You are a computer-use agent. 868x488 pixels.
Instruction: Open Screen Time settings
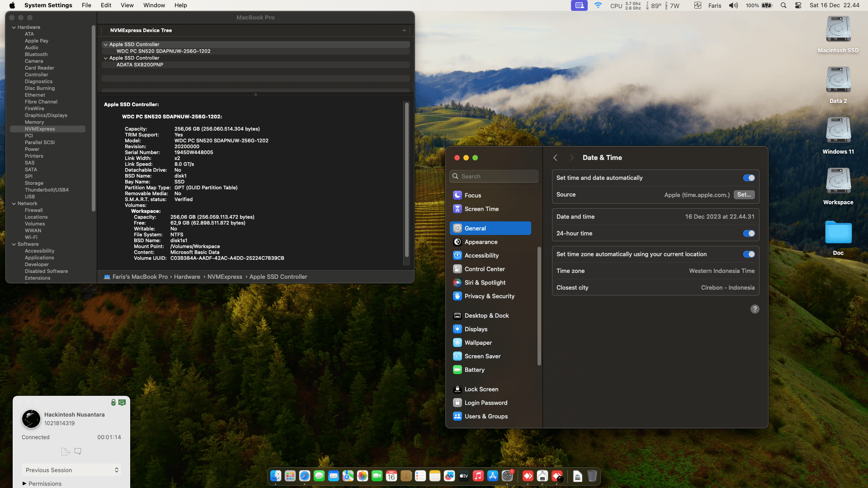coord(481,209)
